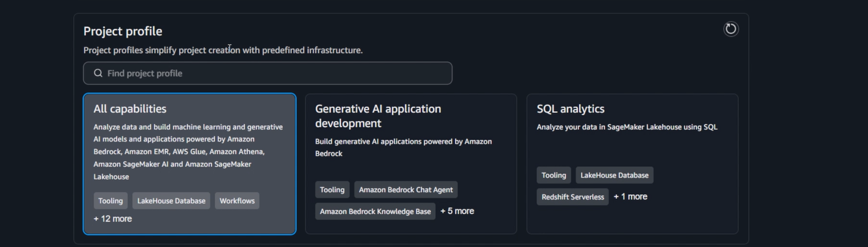Click text 'Project profiles simplify project creation'
Image resolution: width=868 pixels, height=247 pixels.
point(162,50)
